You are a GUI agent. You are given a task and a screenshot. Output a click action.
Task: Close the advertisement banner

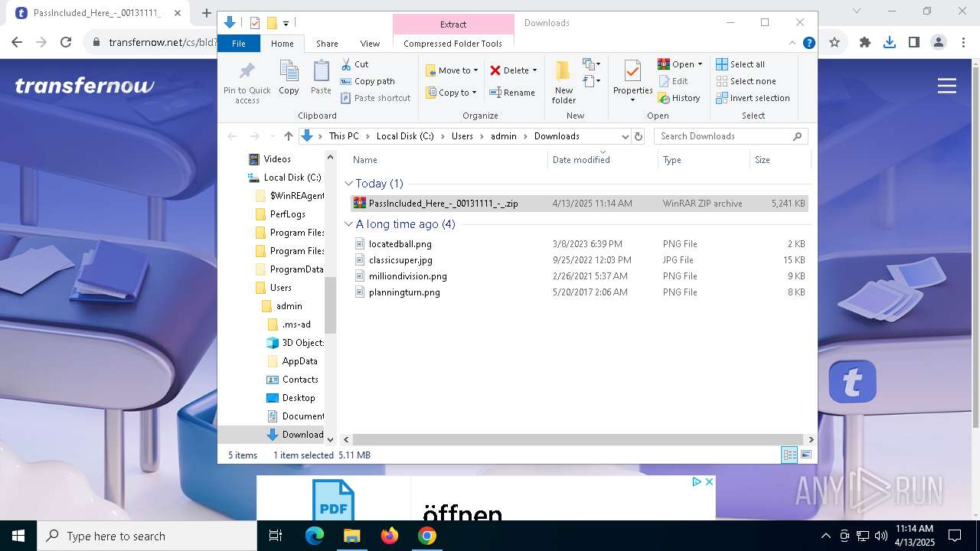point(709,481)
